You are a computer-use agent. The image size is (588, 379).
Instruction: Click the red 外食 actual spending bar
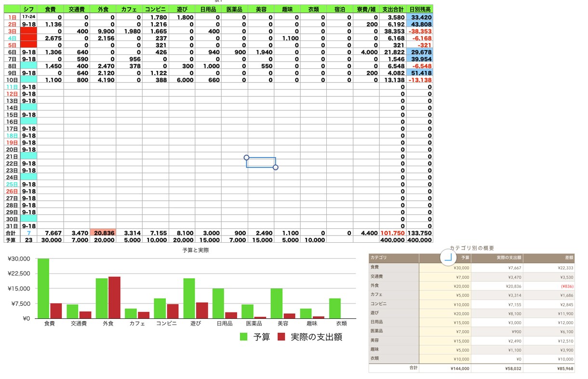tap(114, 298)
